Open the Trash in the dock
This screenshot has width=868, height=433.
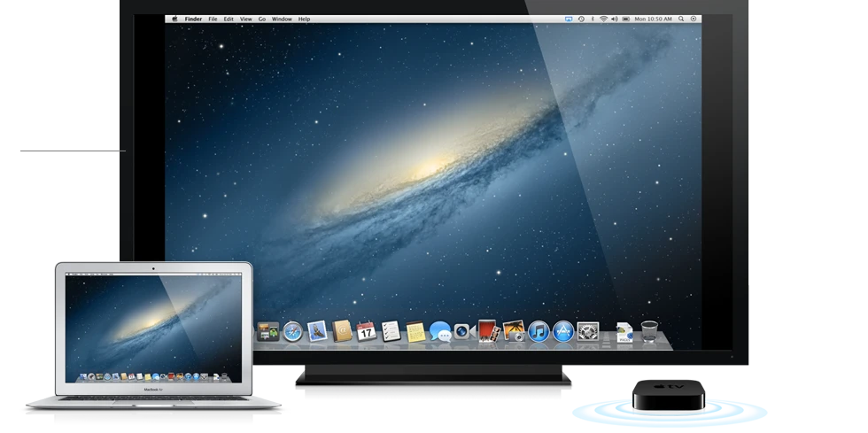[x=649, y=331]
